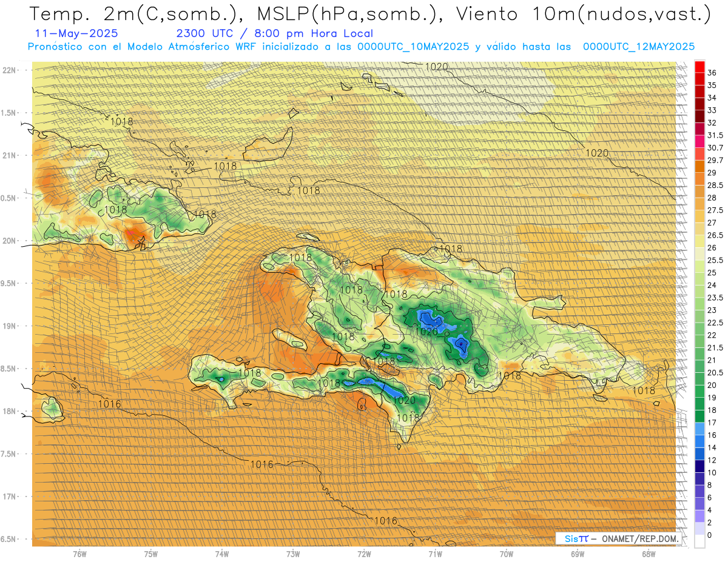The width and height of the screenshot is (728, 562).
Task: Click the 12 value on temperature legend
Action: 712,460
